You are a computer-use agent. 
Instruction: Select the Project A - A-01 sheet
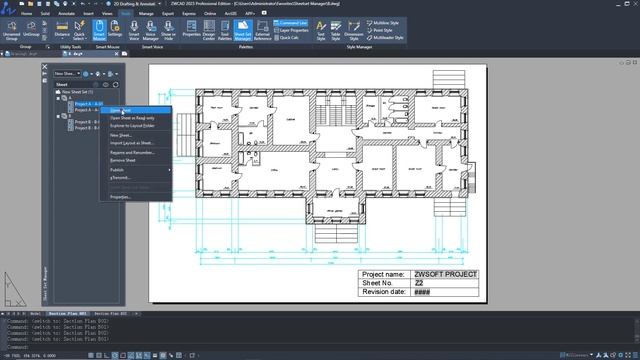pos(88,104)
